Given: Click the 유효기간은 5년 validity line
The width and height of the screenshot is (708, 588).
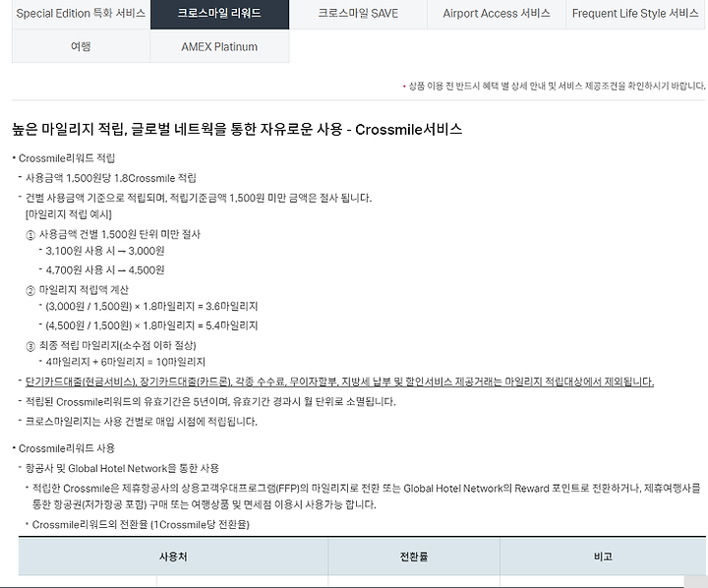Looking at the screenshot, I should (x=210, y=401).
